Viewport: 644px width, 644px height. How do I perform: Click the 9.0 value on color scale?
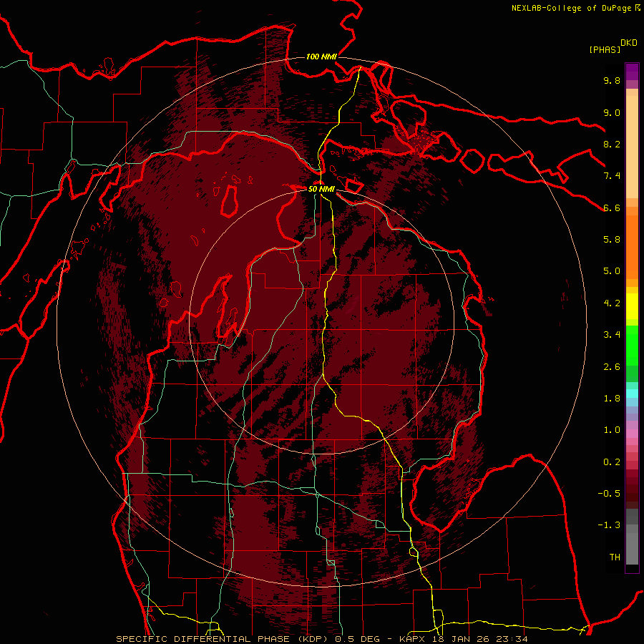[x=612, y=112]
